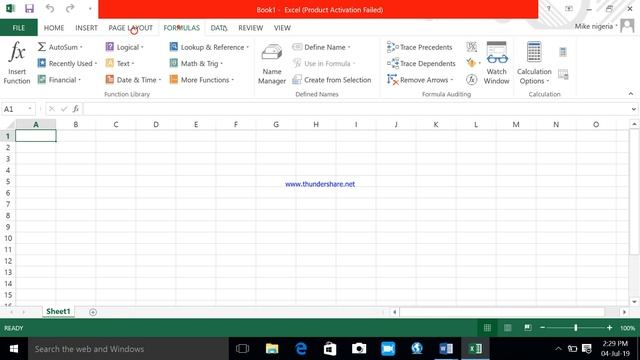Open the Watch Window

(496, 62)
